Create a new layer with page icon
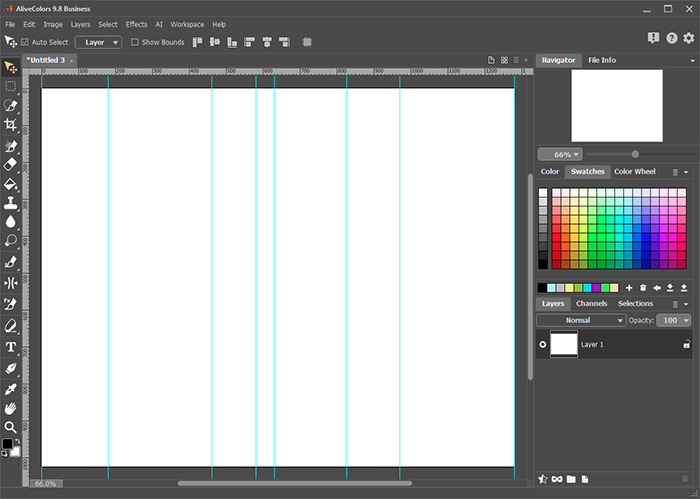The height and width of the screenshot is (499, 700). point(585,479)
